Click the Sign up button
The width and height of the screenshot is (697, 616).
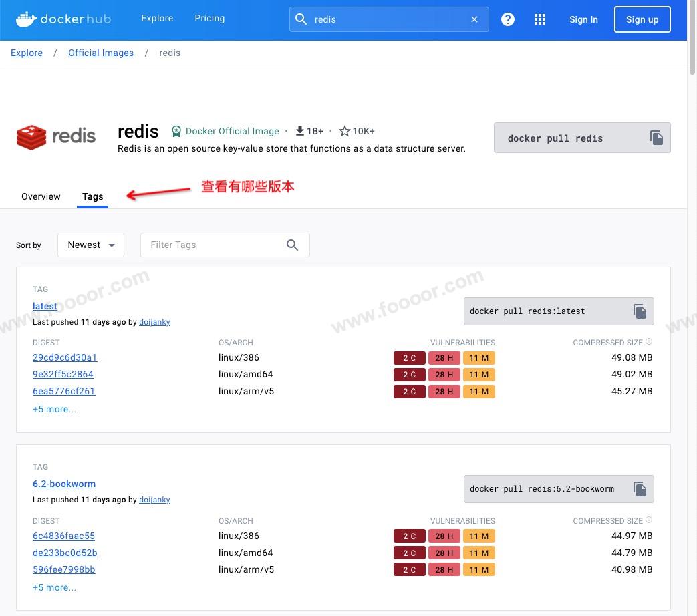point(642,19)
